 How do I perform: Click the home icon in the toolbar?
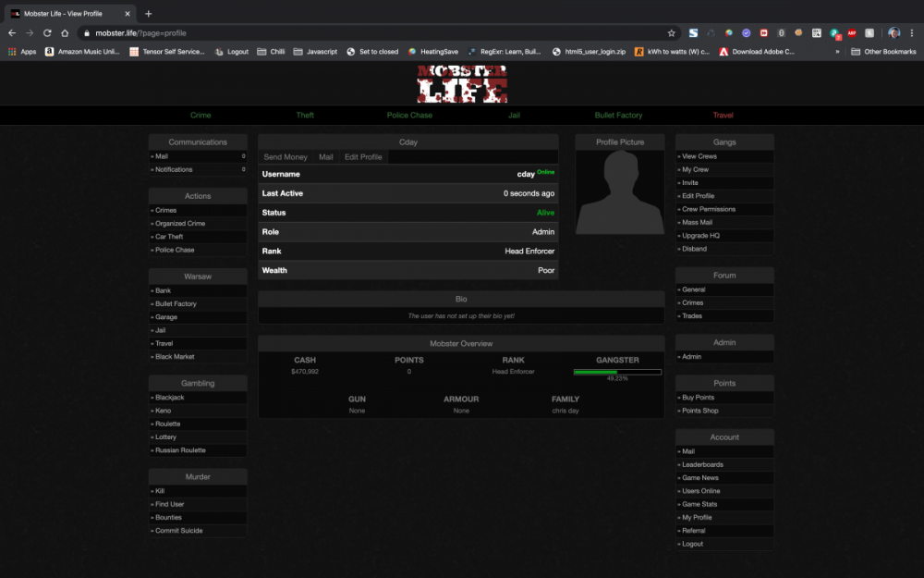pyautogui.click(x=64, y=31)
